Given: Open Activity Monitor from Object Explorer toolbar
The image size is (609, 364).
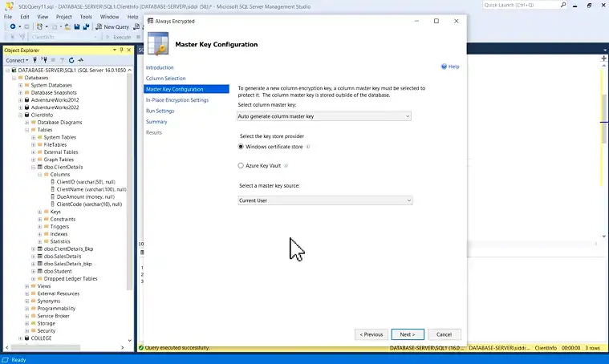Looking at the screenshot, I should [81, 60].
